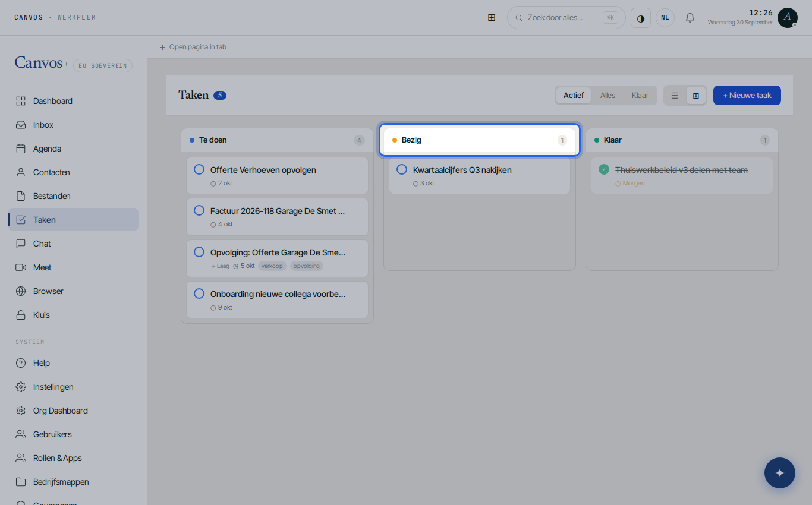Open Agenda from the sidebar

pos(74,149)
